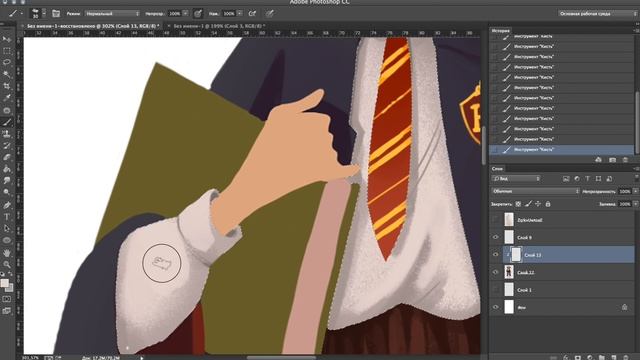Viewport: 640px width, 360px height.
Task: Open layer blend mode dropdown
Action: pos(536,191)
